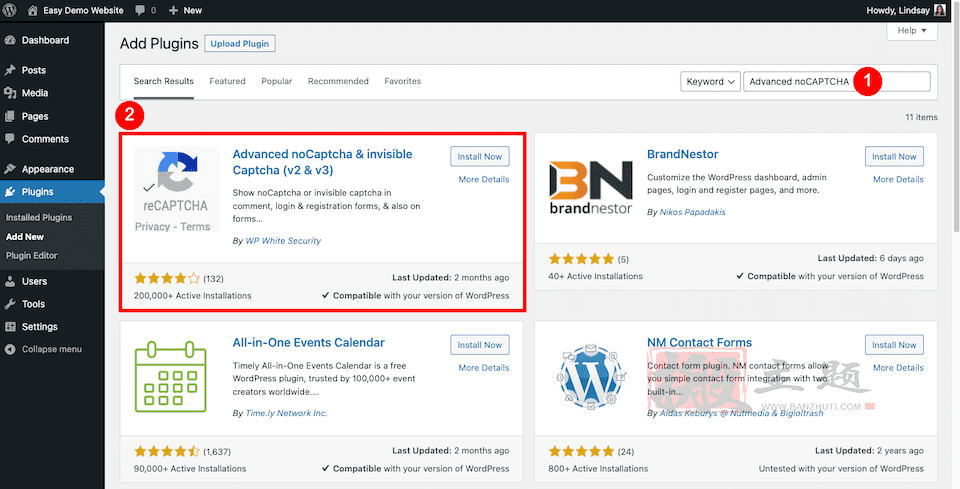Image resolution: width=960 pixels, height=489 pixels.
Task: Click the Users icon in sidebar
Action: 10,282
